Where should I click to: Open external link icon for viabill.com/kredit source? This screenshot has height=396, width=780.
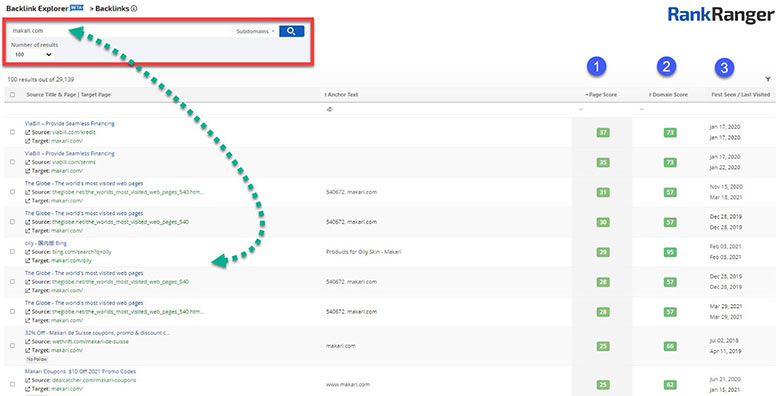tap(27, 132)
